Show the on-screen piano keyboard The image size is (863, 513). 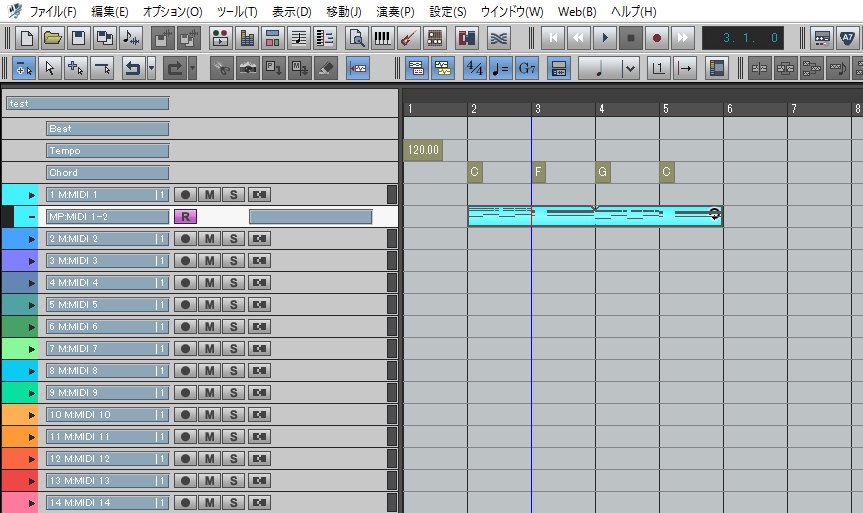pyautogui.click(x=383, y=38)
